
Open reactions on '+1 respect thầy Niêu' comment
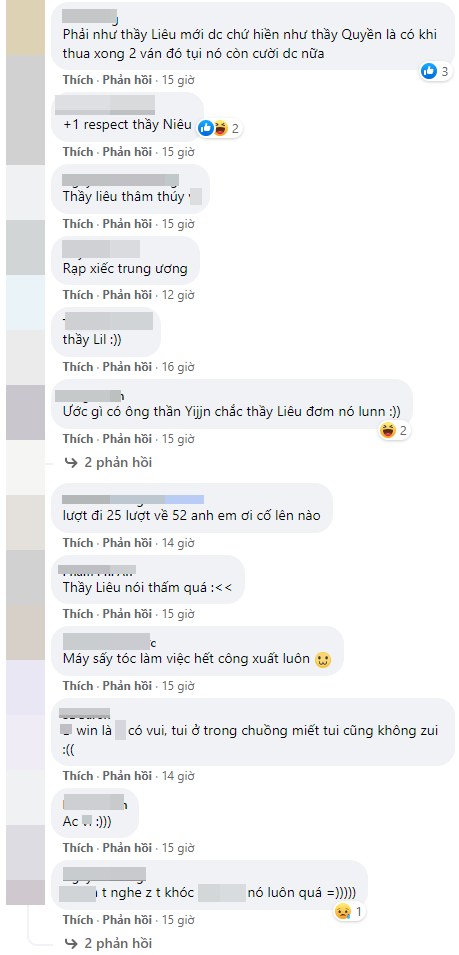point(220,128)
